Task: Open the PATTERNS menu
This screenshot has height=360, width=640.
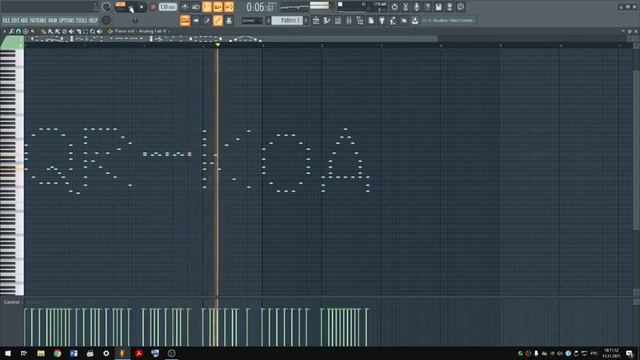Action: [x=38, y=20]
